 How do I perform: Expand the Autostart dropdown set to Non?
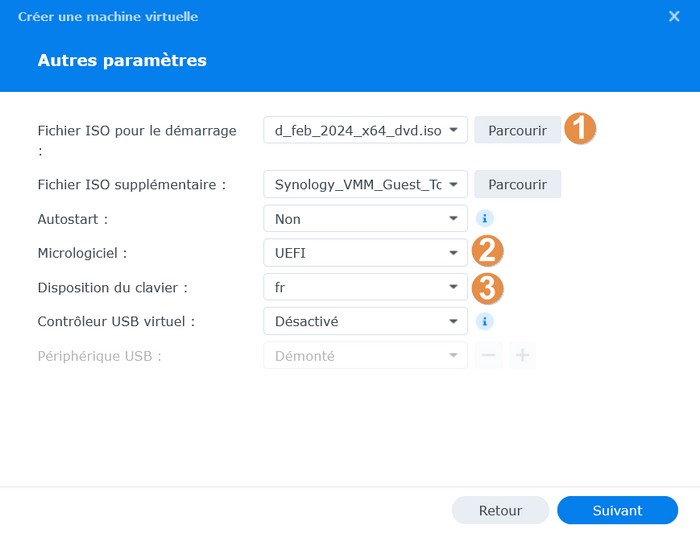click(365, 218)
